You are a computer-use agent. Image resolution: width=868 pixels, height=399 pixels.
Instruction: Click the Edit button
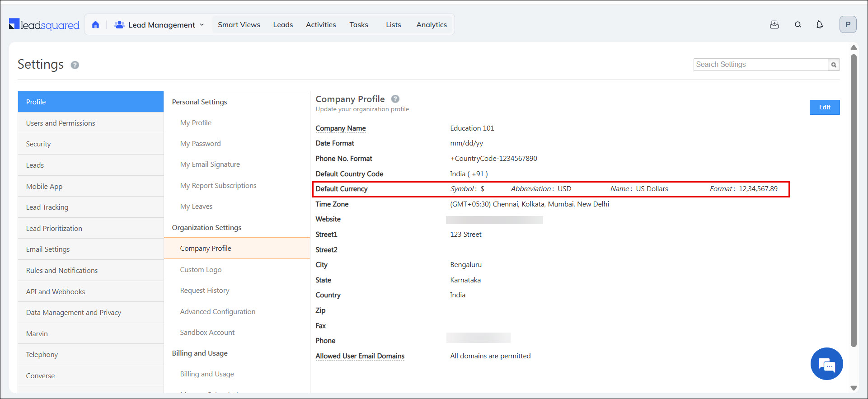(824, 107)
